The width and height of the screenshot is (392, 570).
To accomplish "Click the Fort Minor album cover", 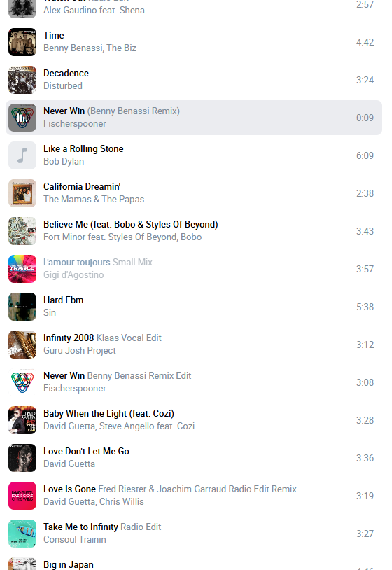I will click(x=22, y=231).
